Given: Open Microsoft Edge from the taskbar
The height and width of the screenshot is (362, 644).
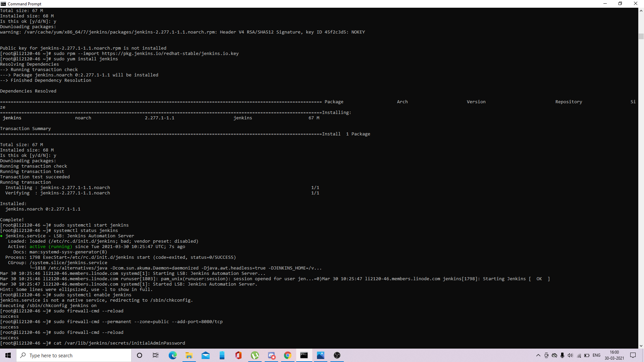Looking at the screenshot, I should 172,355.
